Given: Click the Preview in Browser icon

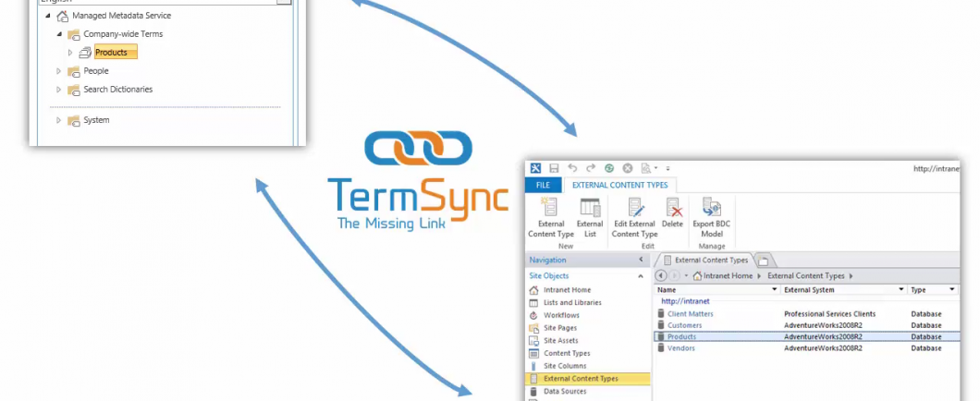Looking at the screenshot, I should [x=647, y=168].
